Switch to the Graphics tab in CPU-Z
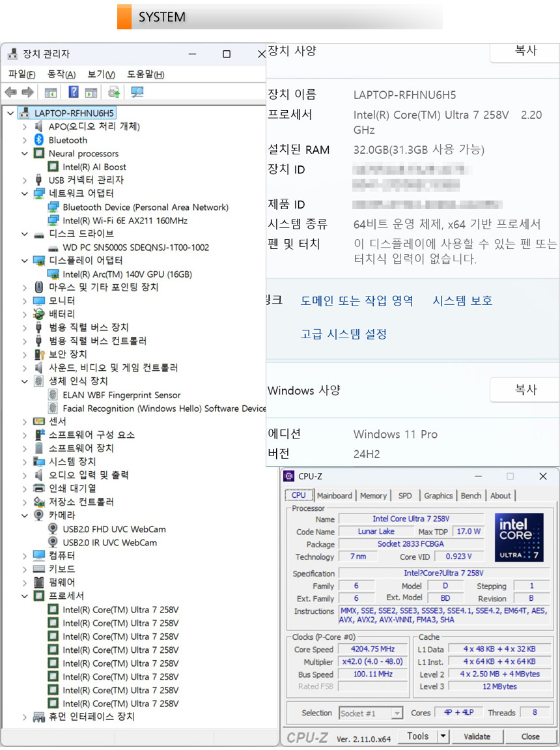Screen dimensions: 560x750 438,496
